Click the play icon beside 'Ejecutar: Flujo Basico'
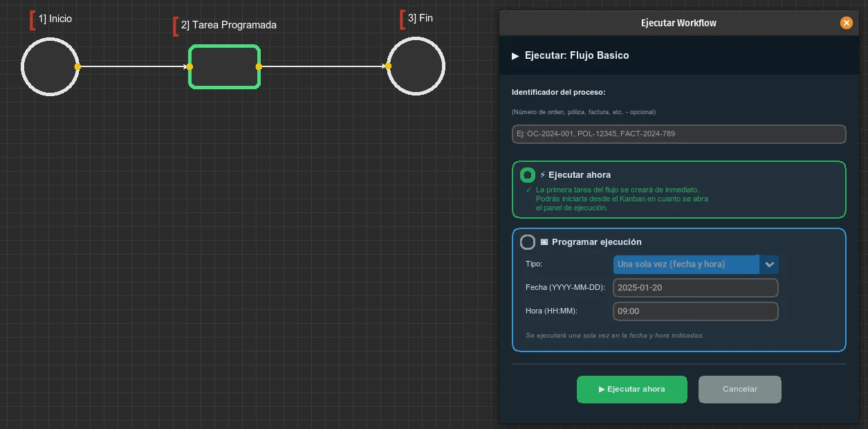Image resolution: width=868 pixels, height=429 pixels. [515, 56]
